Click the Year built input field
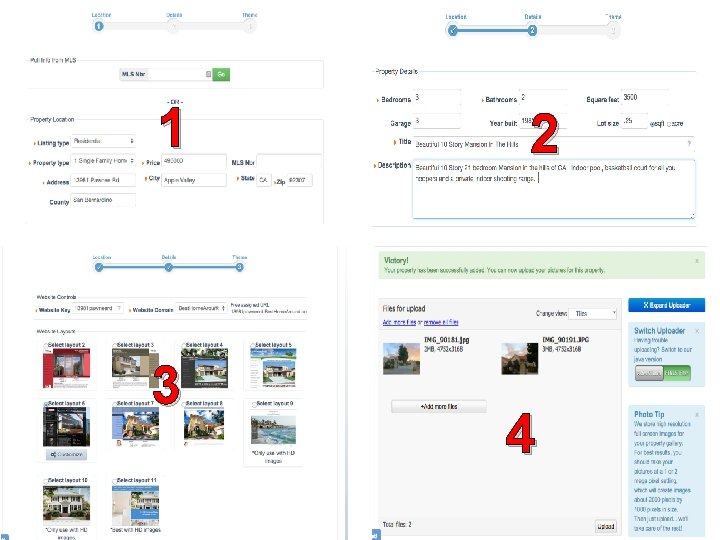 point(543,121)
